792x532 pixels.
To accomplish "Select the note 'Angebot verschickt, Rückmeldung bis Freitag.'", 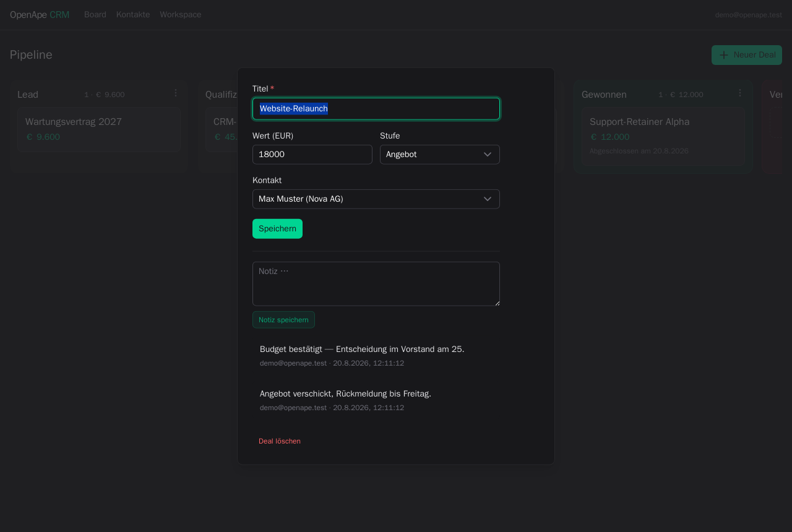I will tap(345, 394).
